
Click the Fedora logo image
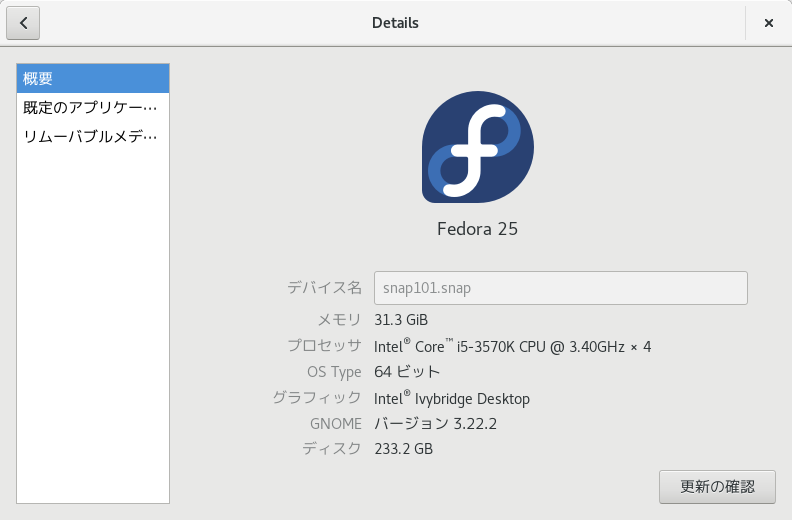click(x=478, y=147)
